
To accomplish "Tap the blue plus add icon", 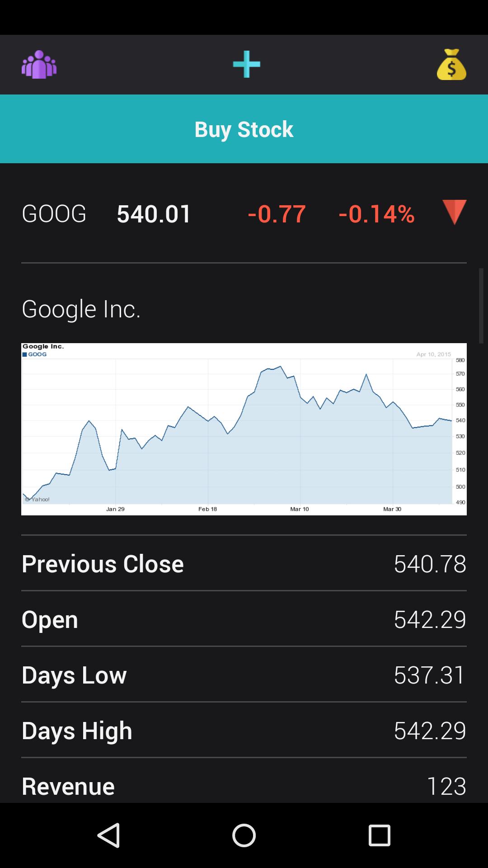I will [x=246, y=64].
